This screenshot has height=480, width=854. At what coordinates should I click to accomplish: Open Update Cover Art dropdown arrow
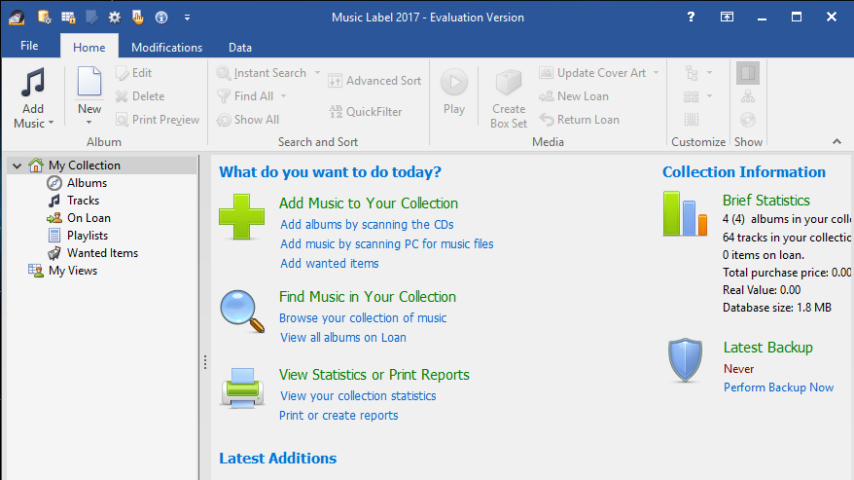click(656, 73)
